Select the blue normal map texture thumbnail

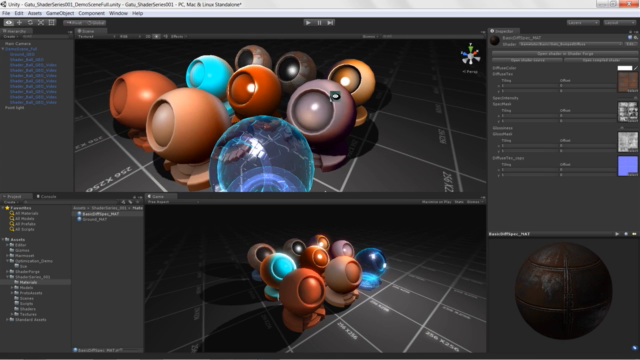tap(628, 166)
